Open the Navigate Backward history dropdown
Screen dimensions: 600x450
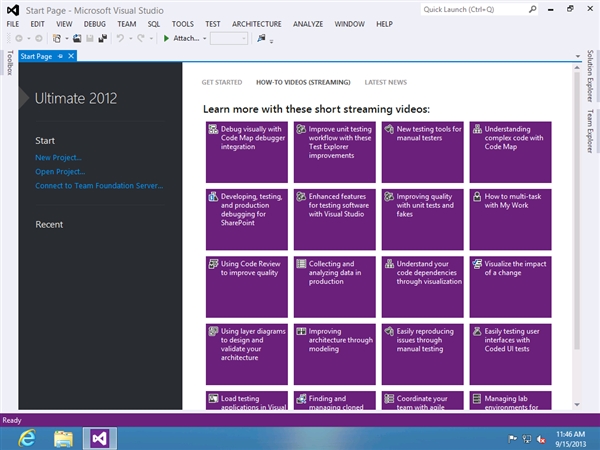tap(29, 38)
